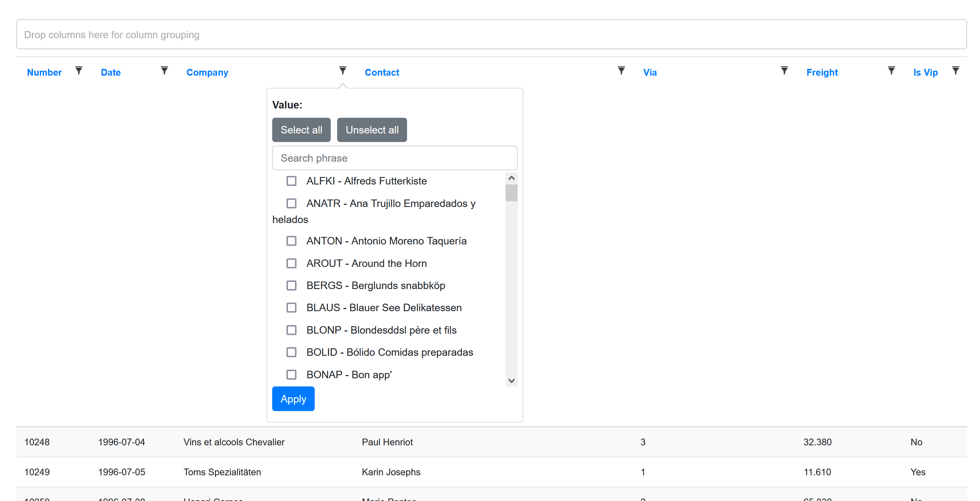This screenshot has height=501, width=980.
Task: Open the filter icon for Is Vip column
Action: click(956, 71)
